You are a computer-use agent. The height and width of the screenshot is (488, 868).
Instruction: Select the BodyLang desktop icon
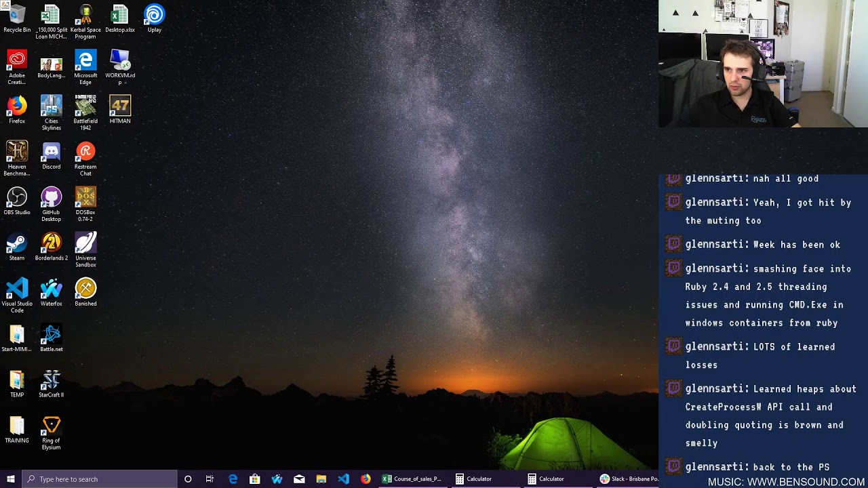click(x=52, y=68)
